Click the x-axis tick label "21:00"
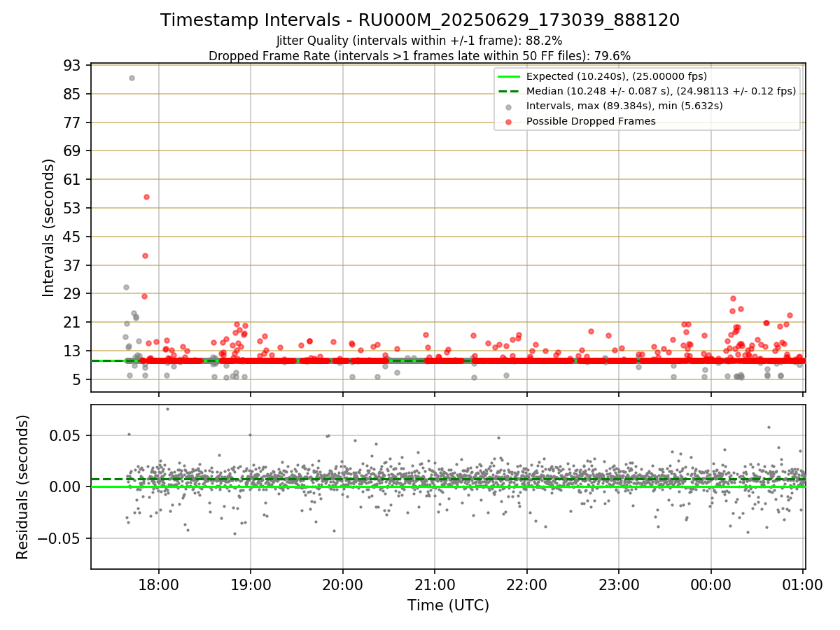The image size is (840, 630). [x=435, y=585]
